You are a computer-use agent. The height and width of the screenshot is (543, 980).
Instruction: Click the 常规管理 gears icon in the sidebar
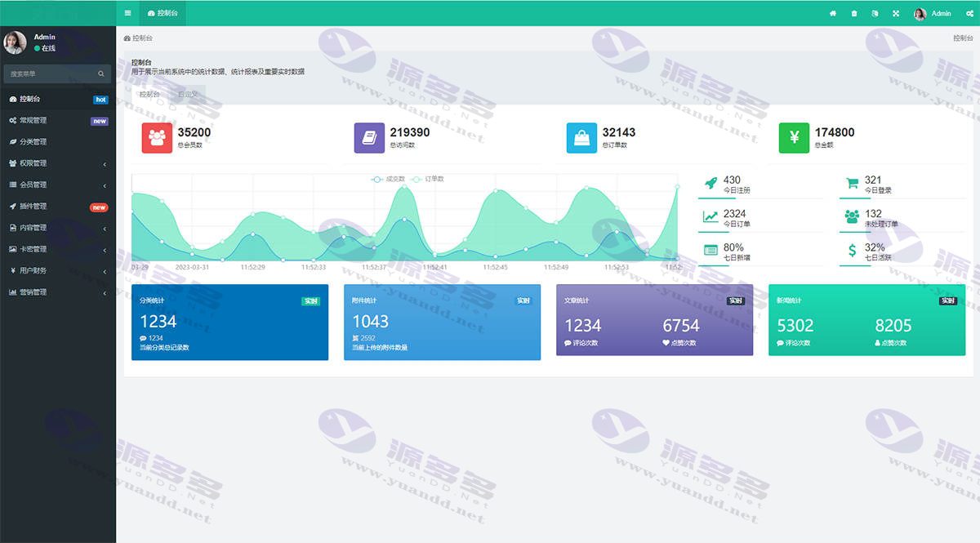coord(12,120)
